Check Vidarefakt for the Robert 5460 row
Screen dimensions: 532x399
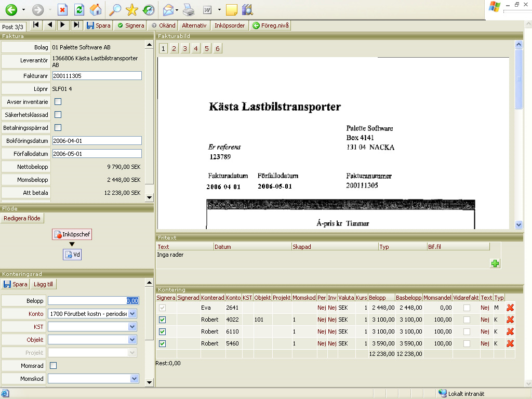(467, 343)
